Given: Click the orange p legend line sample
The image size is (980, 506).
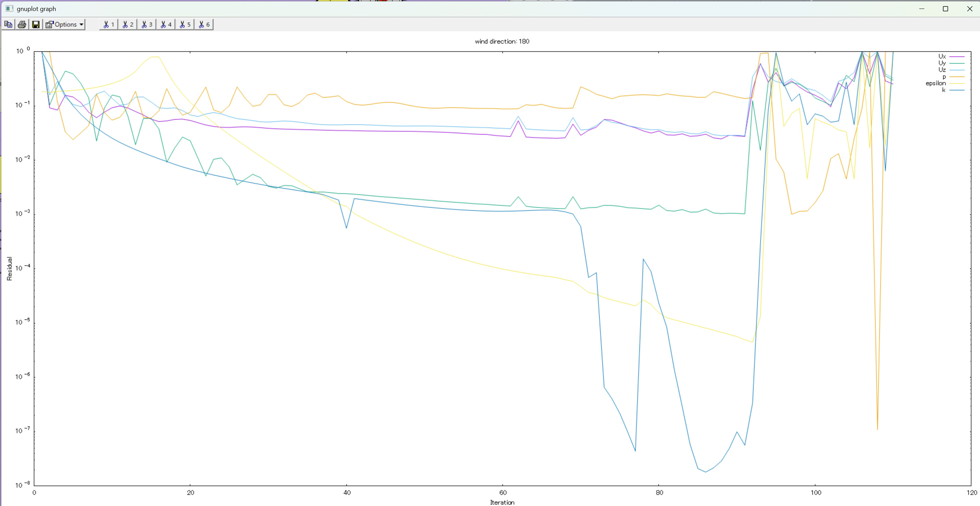Looking at the screenshot, I should tap(957, 77).
